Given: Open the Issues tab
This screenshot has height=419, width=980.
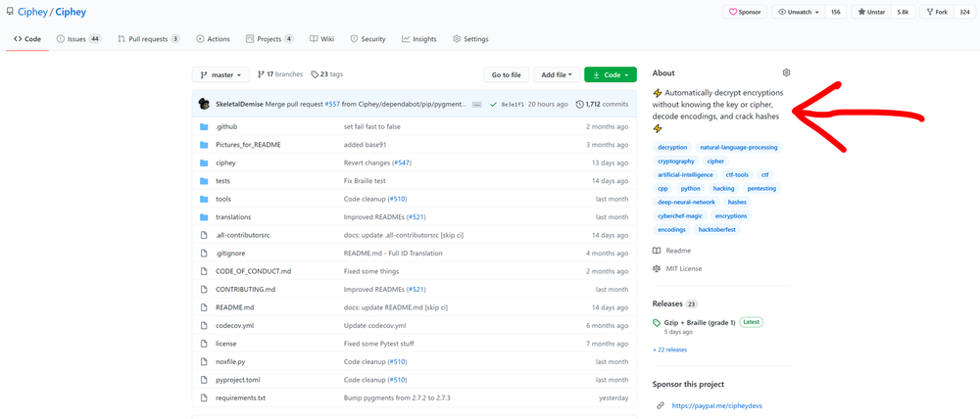Looking at the screenshot, I should coord(78,39).
